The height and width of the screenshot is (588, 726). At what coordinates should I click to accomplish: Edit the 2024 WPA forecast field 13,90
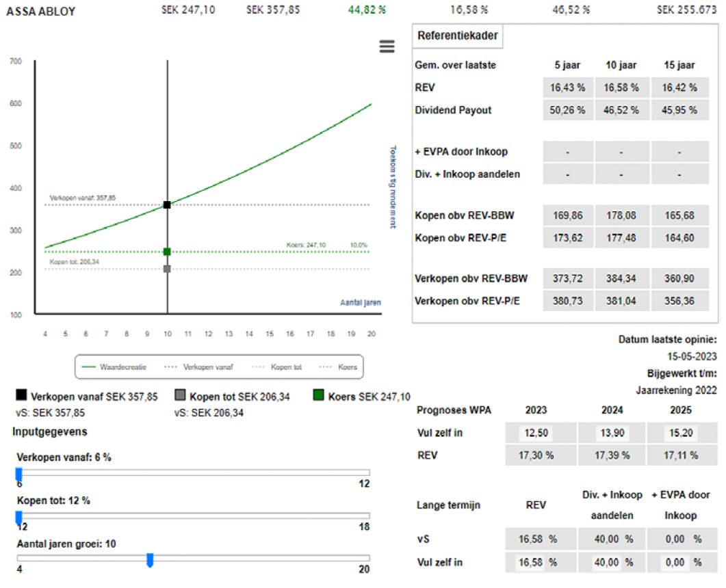pyautogui.click(x=612, y=433)
